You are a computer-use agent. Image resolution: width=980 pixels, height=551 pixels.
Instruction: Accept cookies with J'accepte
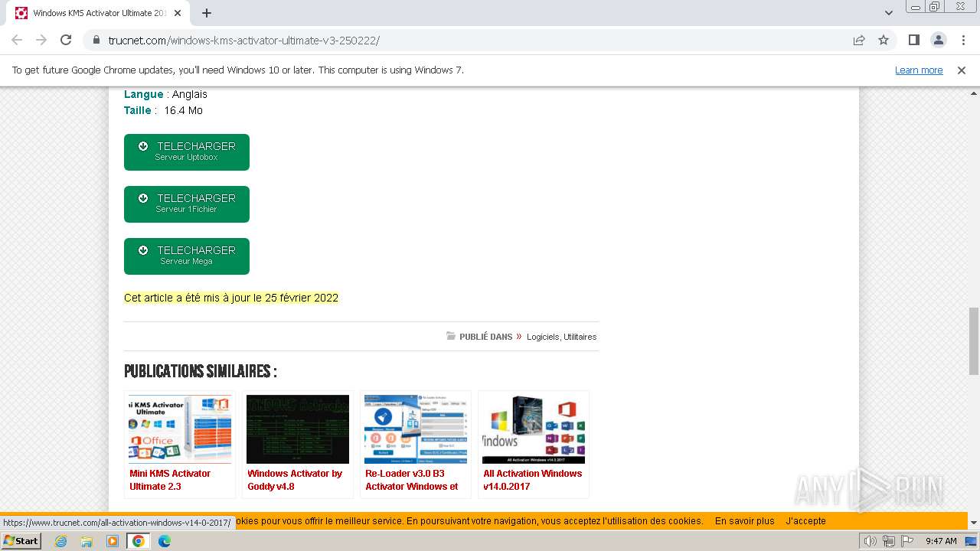(805, 521)
